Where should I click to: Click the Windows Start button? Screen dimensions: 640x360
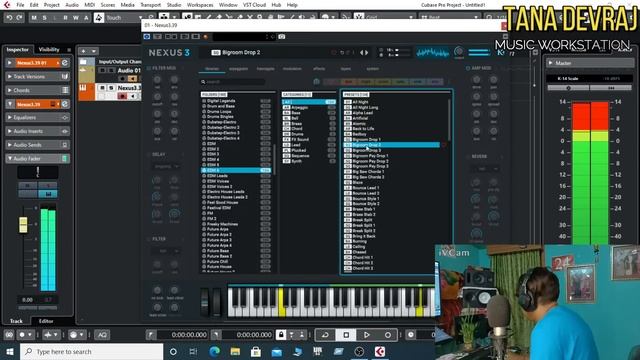coord(10,351)
